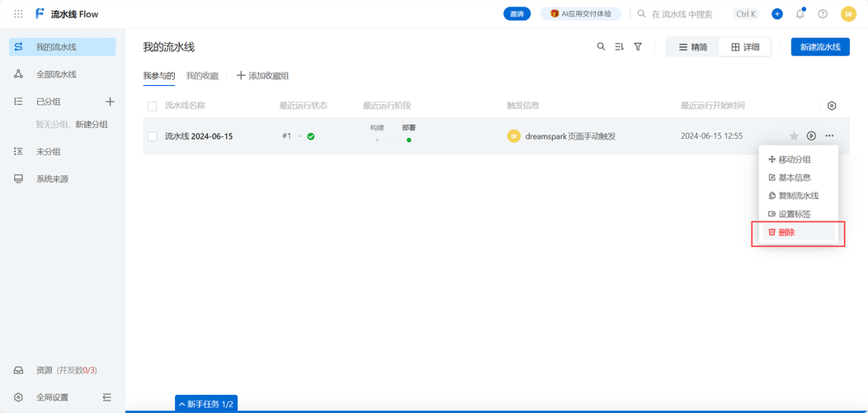Choose 设置标签 from context menu
The width and height of the screenshot is (868, 413).
(798, 214)
